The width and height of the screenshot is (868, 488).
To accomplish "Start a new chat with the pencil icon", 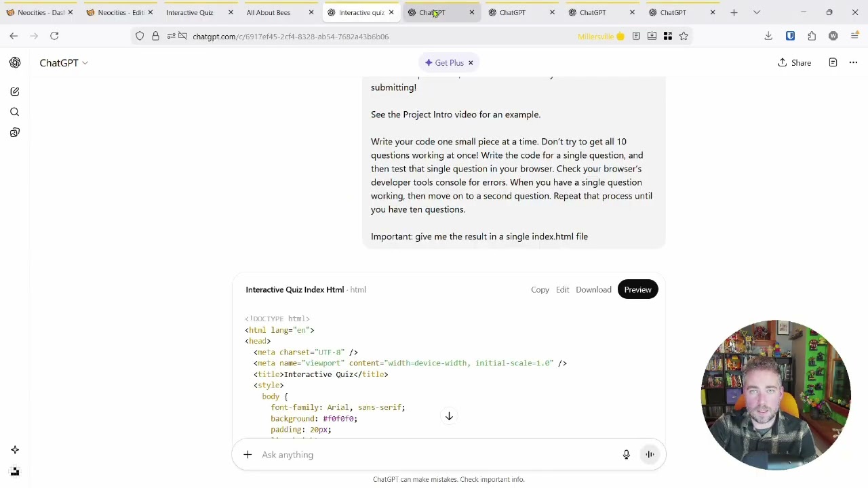I will click(x=15, y=91).
